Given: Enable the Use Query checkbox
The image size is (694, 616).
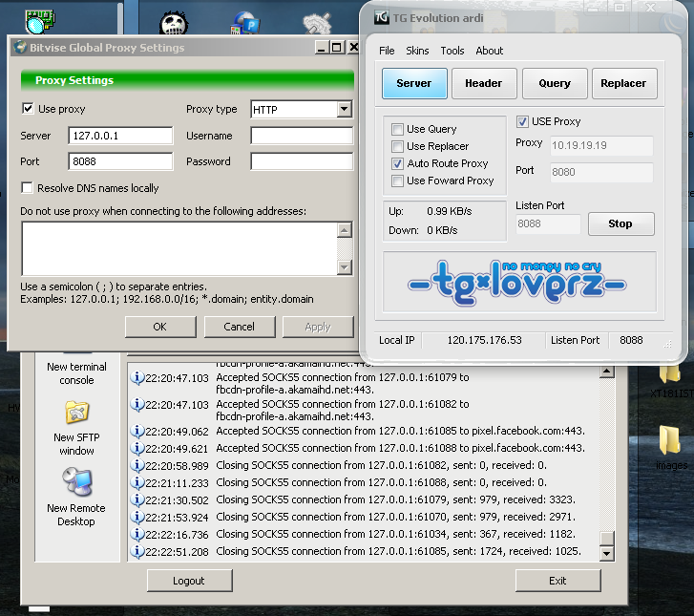Looking at the screenshot, I should [397, 129].
